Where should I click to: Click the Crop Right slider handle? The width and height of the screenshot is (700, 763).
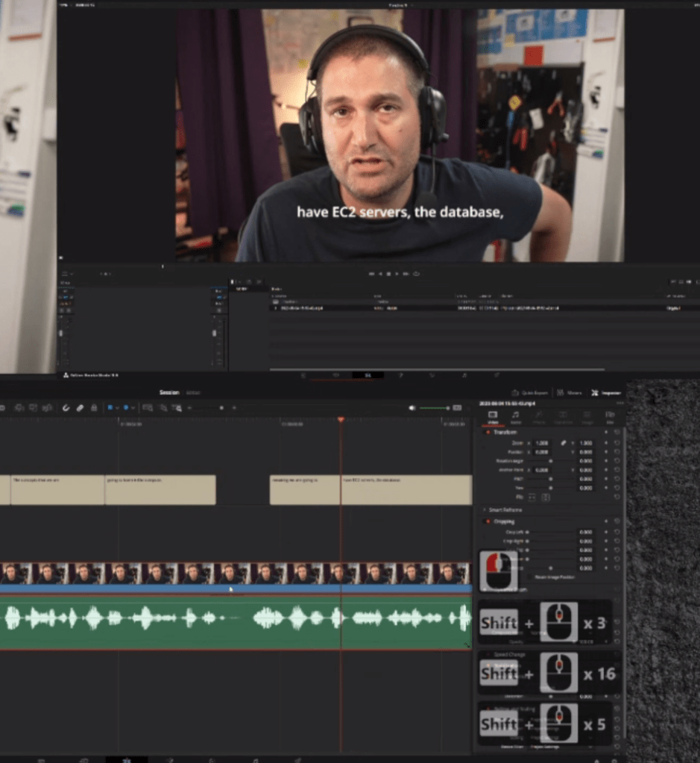527,541
